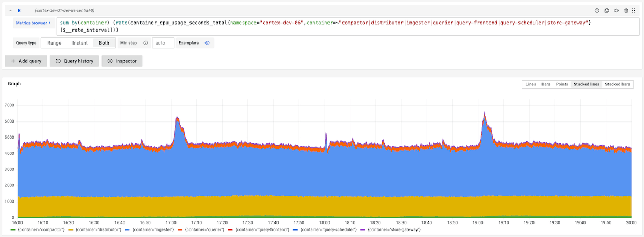The height and width of the screenshot is (237, 644).
Task: Click the Min step label
Action: pos(129,42)
